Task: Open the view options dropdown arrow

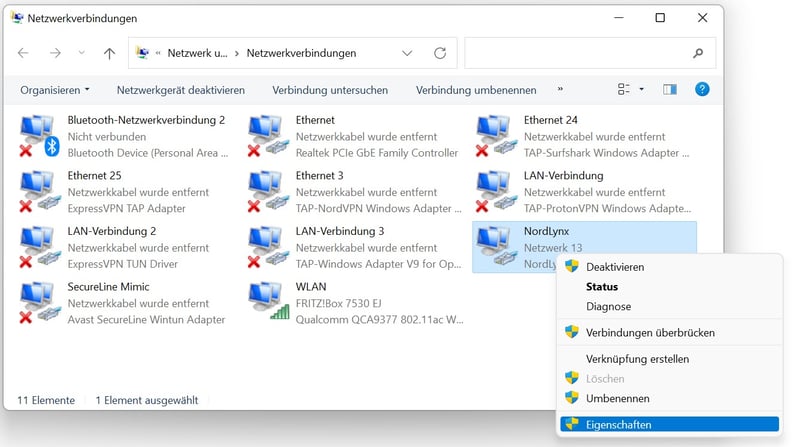Action: (641, 89)
